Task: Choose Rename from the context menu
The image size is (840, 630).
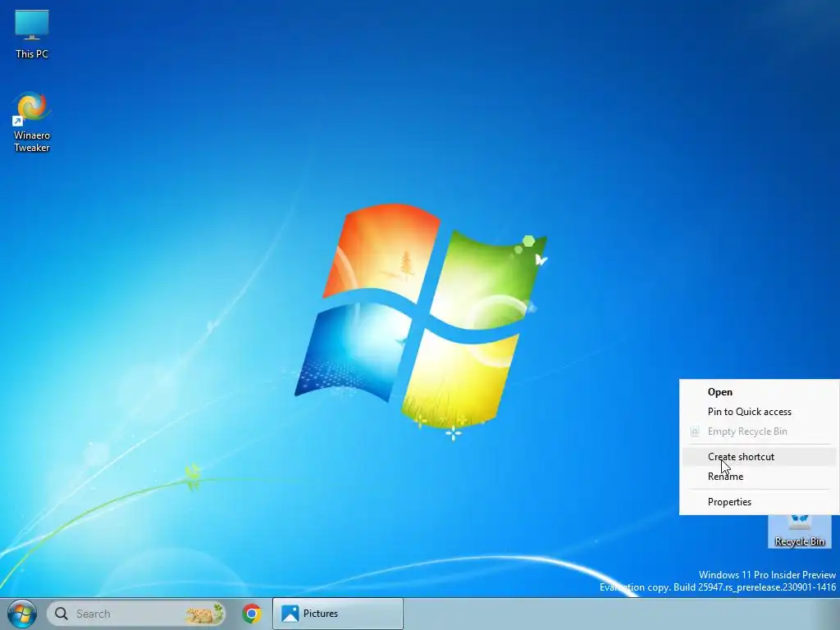Action: pos(759,477)
